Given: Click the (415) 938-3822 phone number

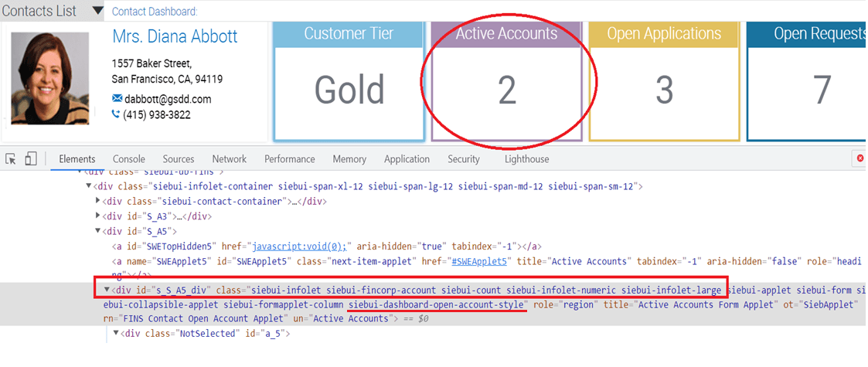Looking at the screenshot, I should (x=157, y=115).
